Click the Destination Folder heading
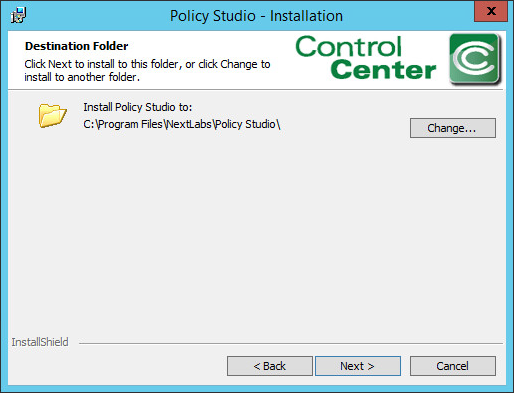The image size is (514, 393). click(x=77, y=46)
